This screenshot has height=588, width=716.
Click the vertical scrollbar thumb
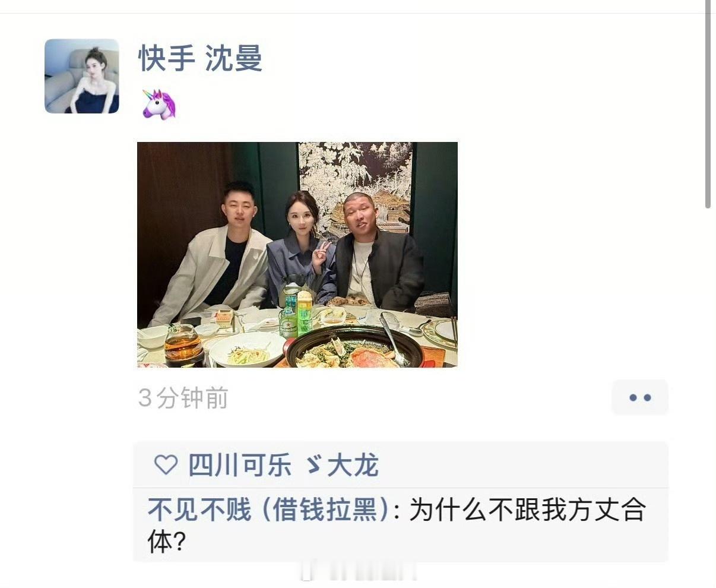tap(708, 104)
